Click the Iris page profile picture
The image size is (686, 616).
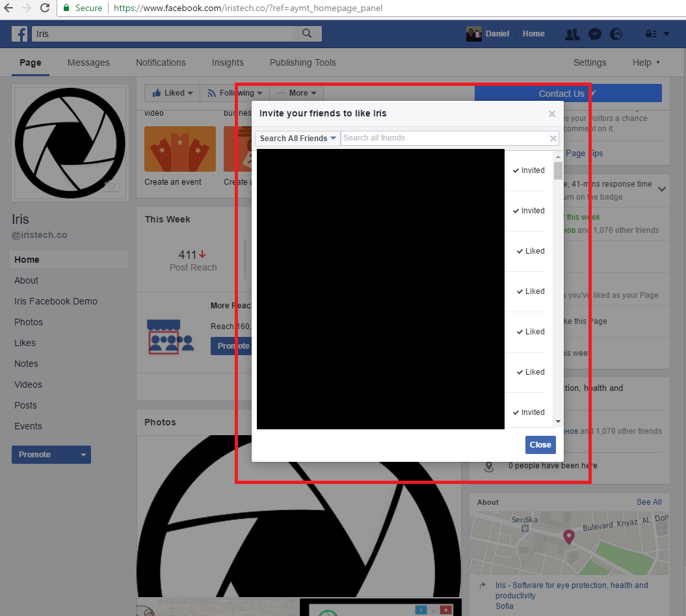point(70,143)
